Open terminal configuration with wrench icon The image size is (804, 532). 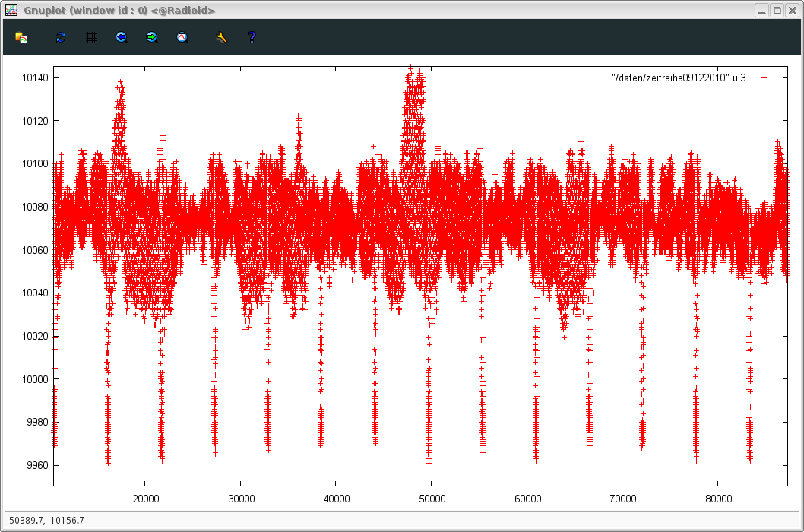[x=221, y=37]
